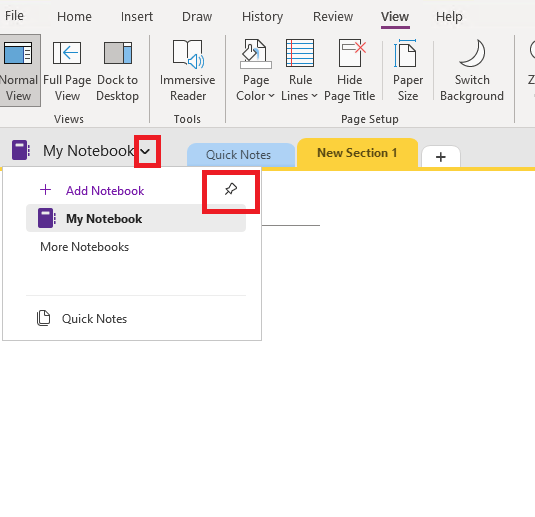Click the purple My Notebook icon in header
The width and height of the screenshot is (535, 517).
[x=21, y=150]
